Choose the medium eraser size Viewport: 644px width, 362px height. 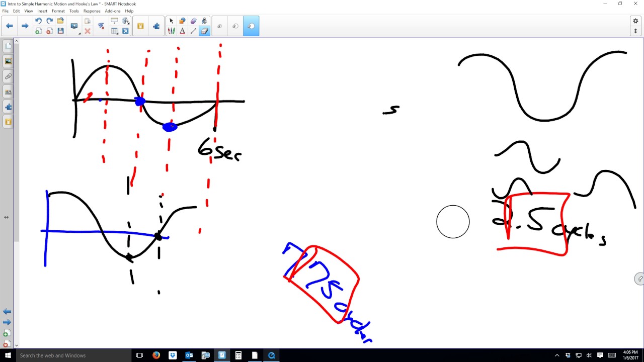[235, 26]
